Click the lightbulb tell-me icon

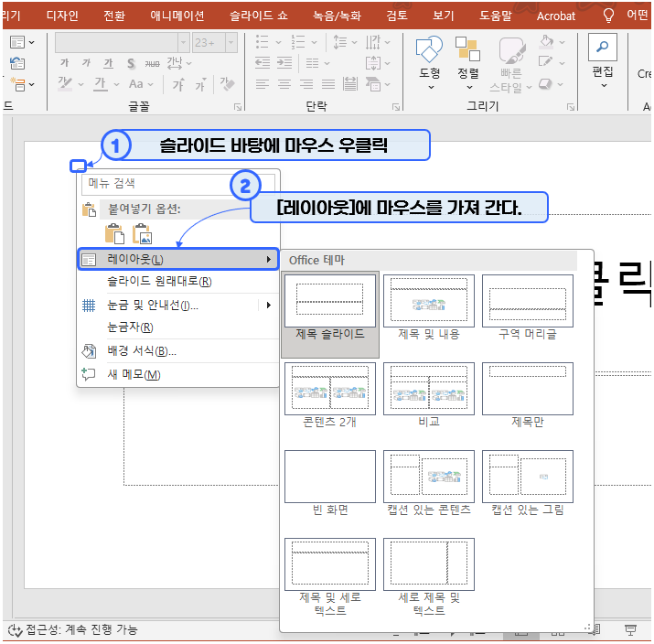(608, 16)
